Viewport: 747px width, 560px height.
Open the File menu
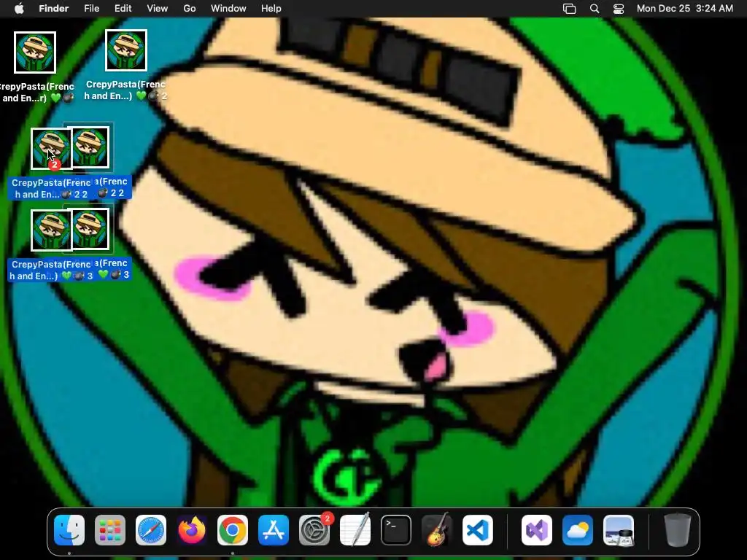(91, 9)
